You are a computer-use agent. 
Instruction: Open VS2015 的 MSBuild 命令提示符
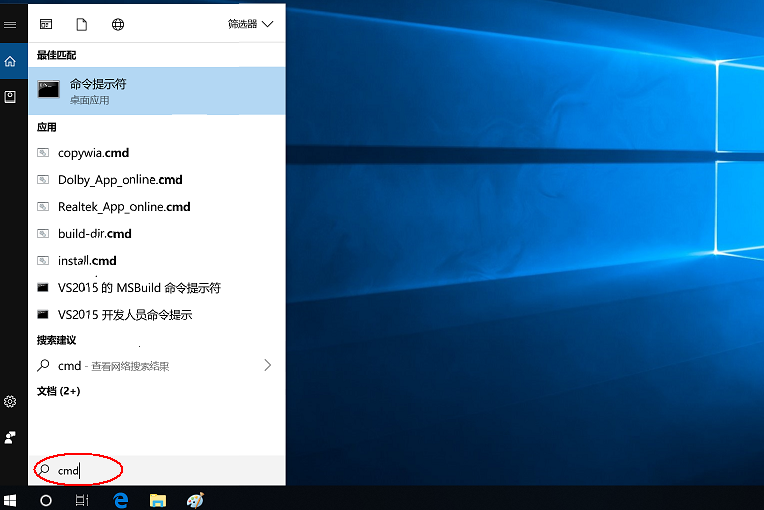[139, 288]
